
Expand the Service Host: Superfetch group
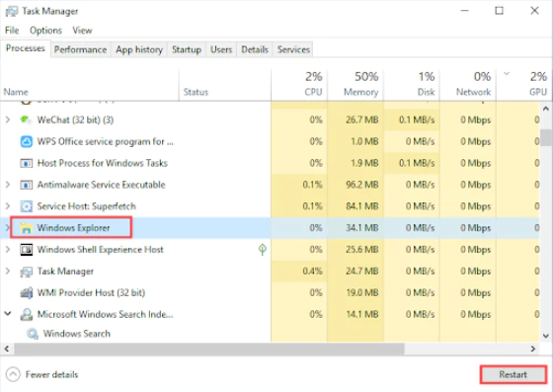coord(8,206)
